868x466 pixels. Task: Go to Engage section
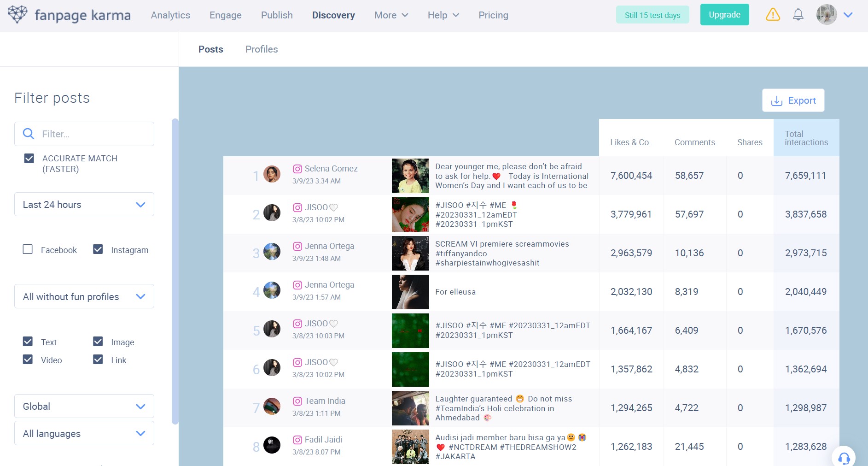pos(226,15)
